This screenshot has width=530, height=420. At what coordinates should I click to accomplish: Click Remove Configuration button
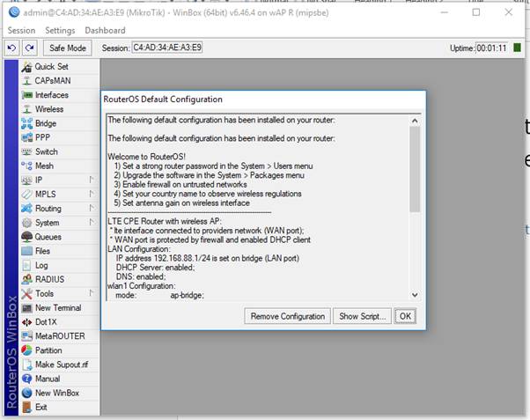pos(287,316)
